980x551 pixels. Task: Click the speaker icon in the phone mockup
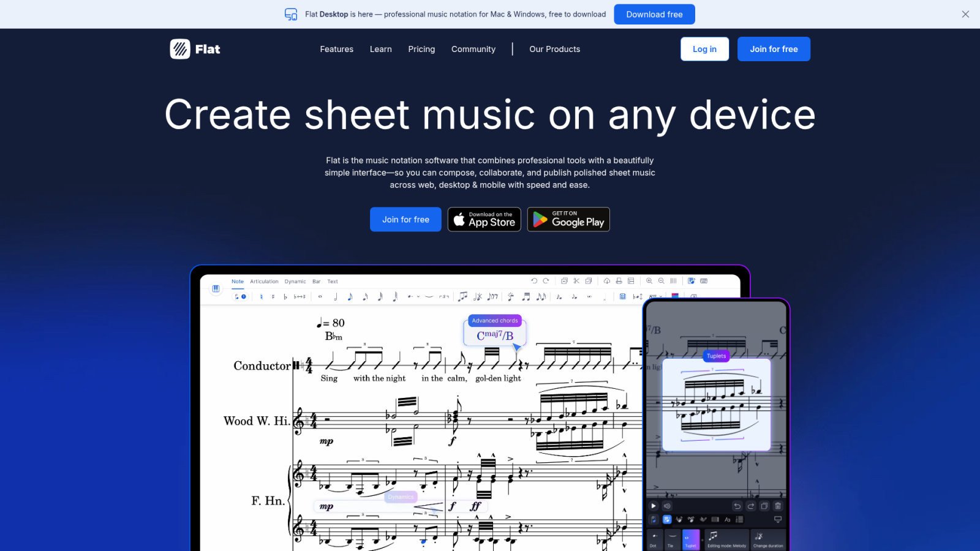coord(667,506)
